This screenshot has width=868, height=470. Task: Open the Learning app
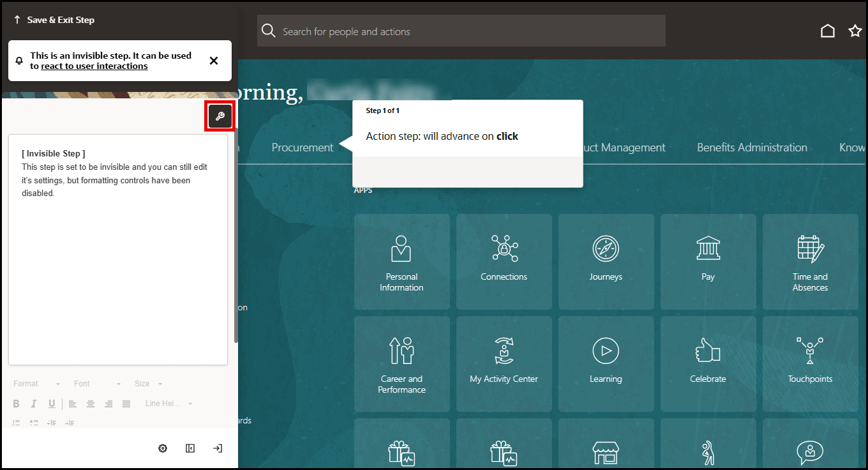click(x=606, y=364)
